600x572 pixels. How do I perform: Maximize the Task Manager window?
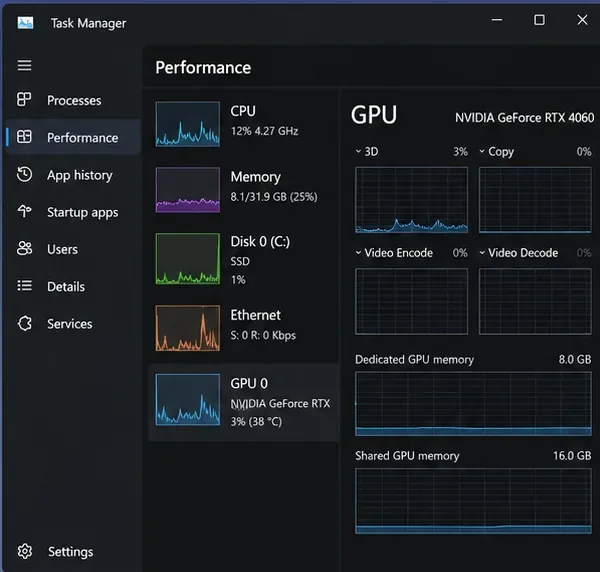pyautogui.click(x=539, y=20)
